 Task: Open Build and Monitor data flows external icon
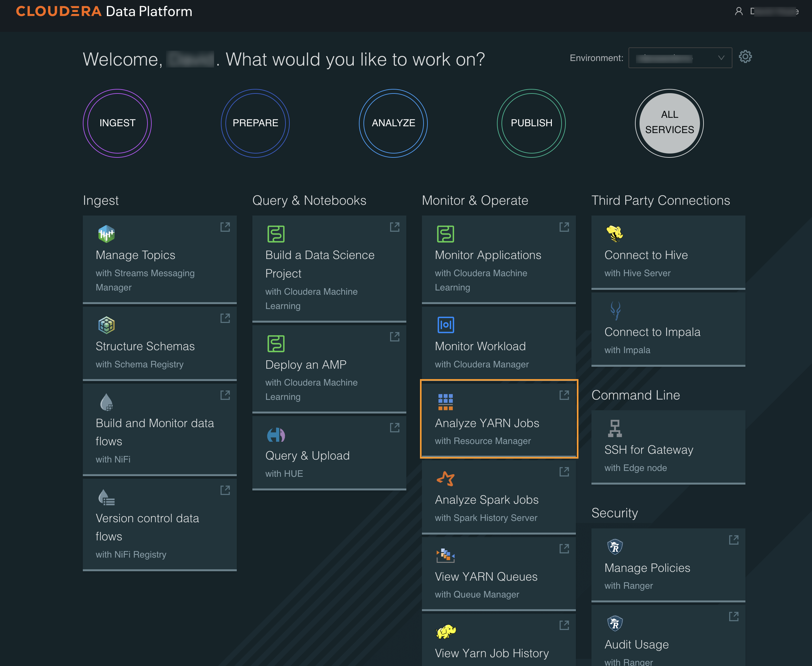click(225, 395)
